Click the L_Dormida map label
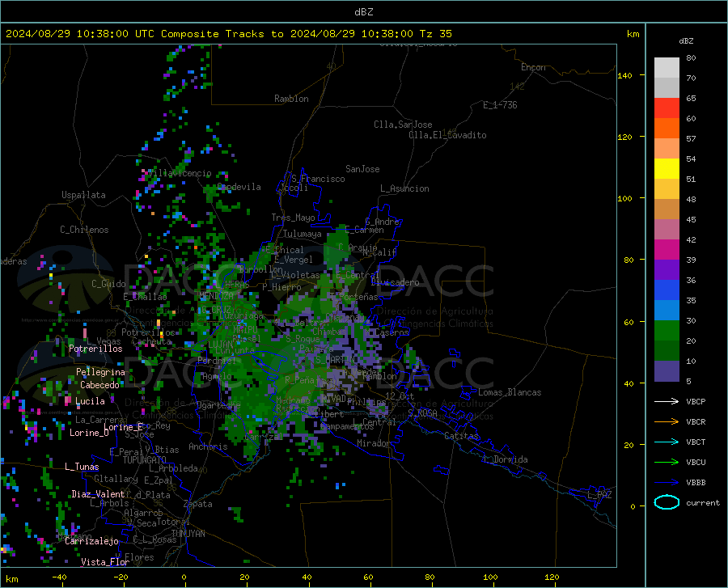 506,459
